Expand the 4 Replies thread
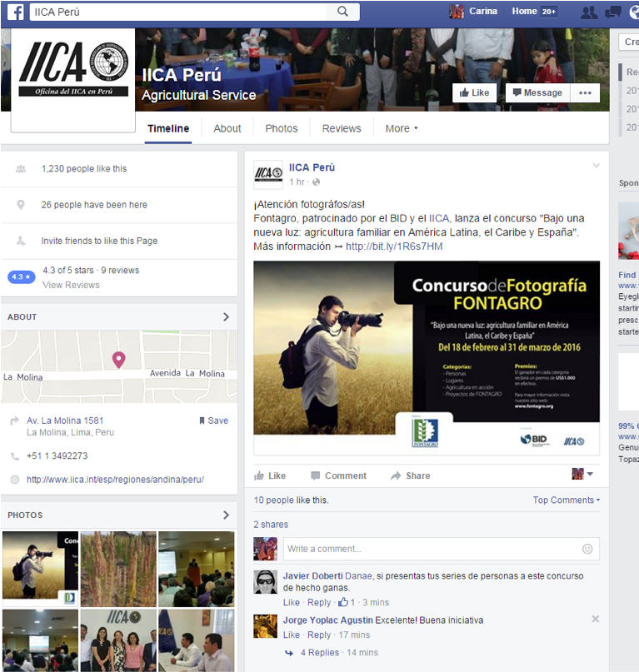The height and width of the screenshot is (672, 639). pos(320,652)
